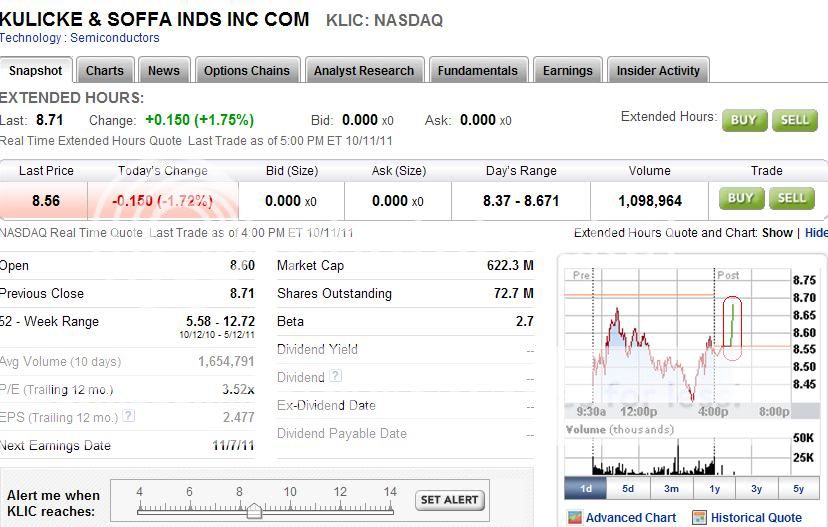Switch the chart to 1y range

(714, 489)
